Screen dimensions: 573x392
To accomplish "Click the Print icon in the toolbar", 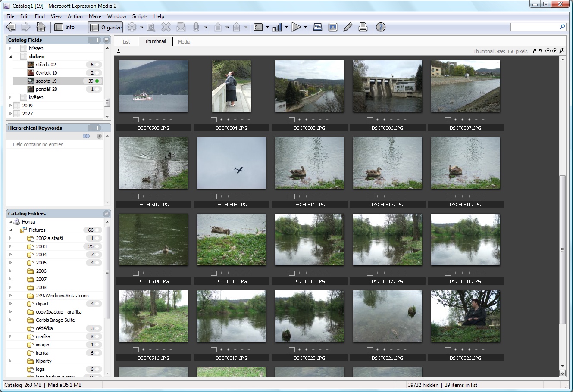I will 363,27.
